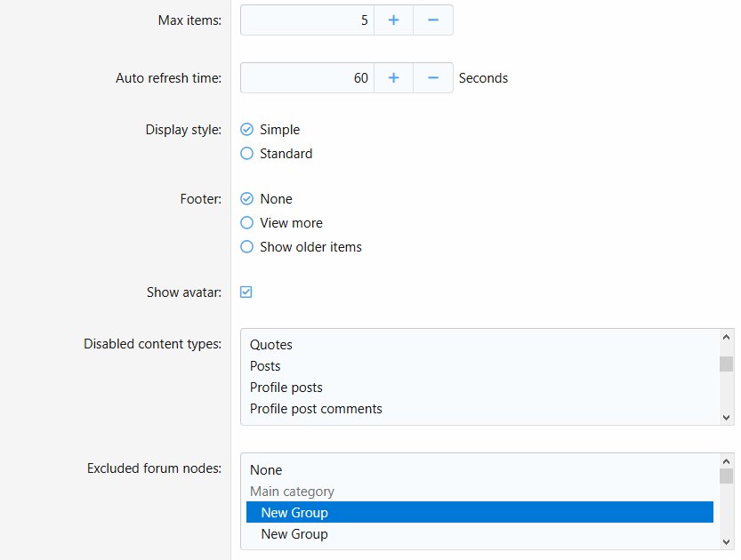The height and width of the screenshot is (560, 741).
Task: Click up arrow of Disabled content types scrollbar
Action: tap(727, 338)
